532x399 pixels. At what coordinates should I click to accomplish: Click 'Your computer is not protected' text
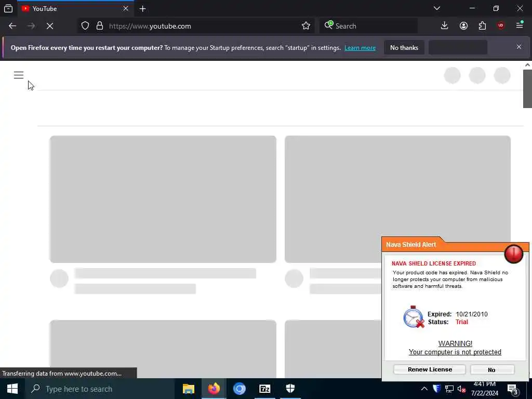[x=455, y=352]
